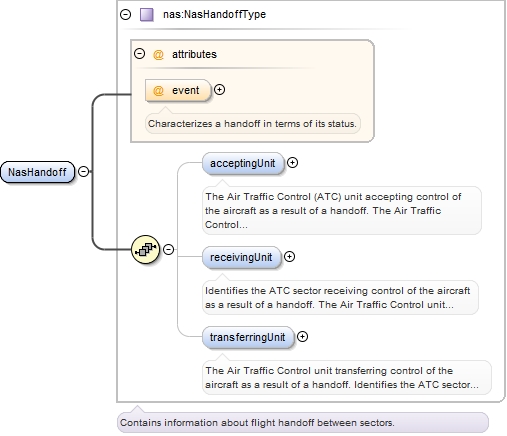Screen dimensions: 507x436
Task: Collapse the NasHandoff root element
Action: pyautogui.click(x=83, y=171)
